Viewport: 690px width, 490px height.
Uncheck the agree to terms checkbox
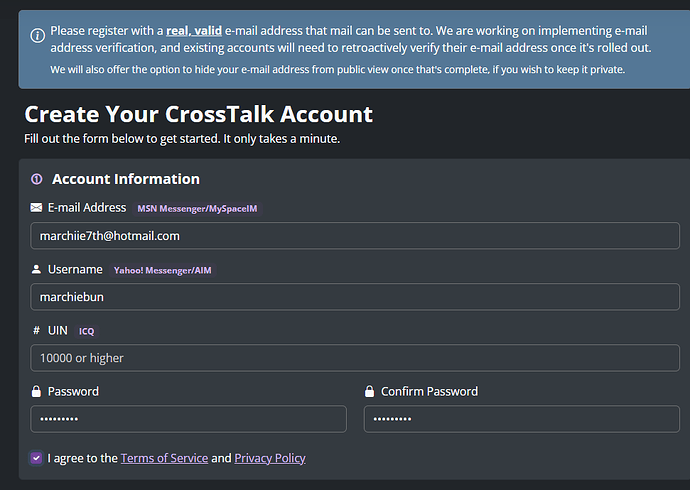click(x=36, y=458)
